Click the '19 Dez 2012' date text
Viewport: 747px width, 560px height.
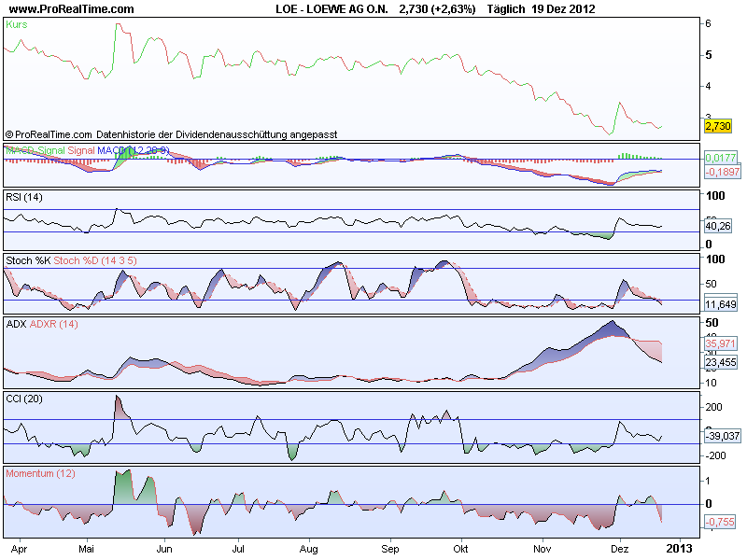point(563,9)
